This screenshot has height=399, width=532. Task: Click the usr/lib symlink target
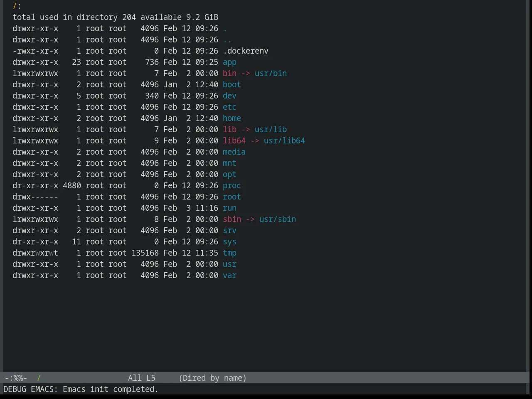click(271, 130)
